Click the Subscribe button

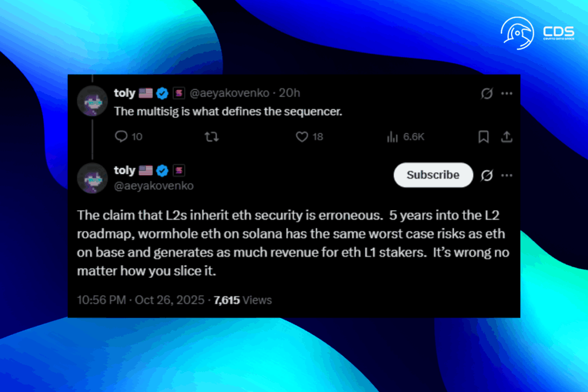(433, 175)
